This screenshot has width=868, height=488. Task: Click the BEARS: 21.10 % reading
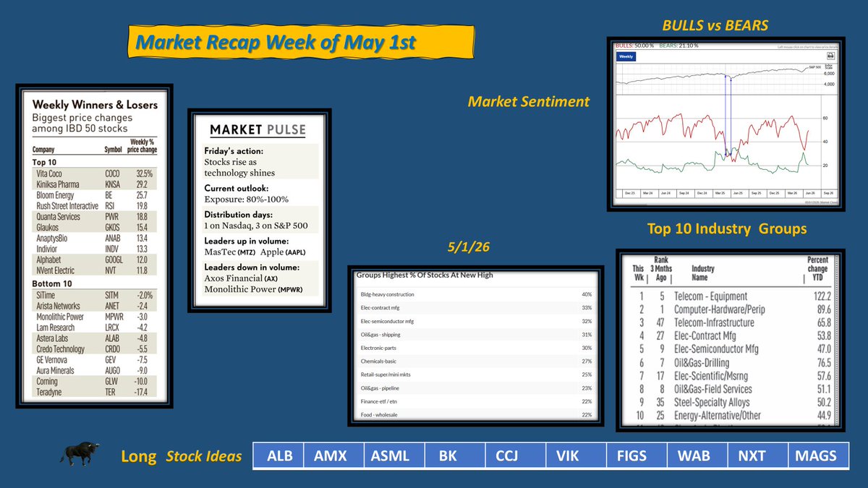(x=678, y=46)
